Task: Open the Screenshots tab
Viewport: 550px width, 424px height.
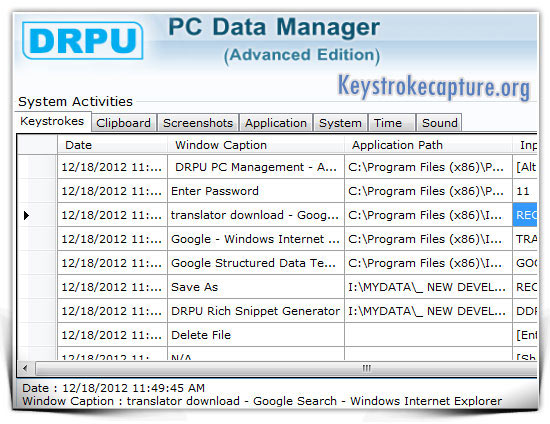Action: (198, 123)
